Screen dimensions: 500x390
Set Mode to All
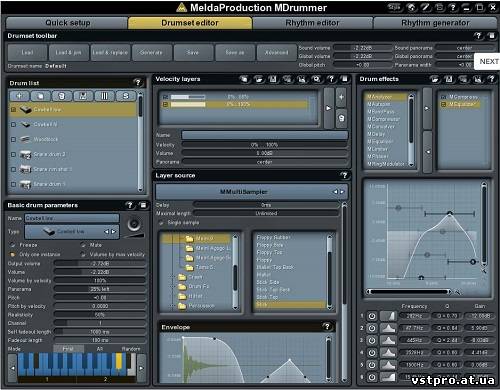100,349
